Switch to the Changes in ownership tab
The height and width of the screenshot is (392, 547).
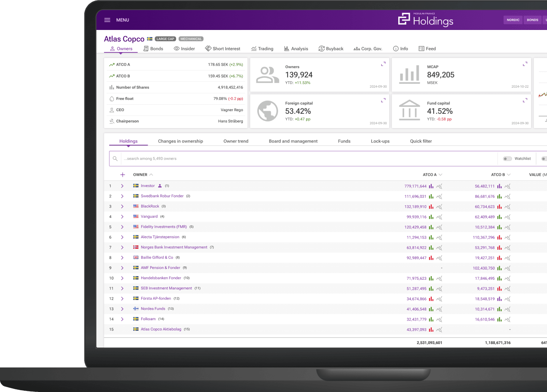[181, 141]
